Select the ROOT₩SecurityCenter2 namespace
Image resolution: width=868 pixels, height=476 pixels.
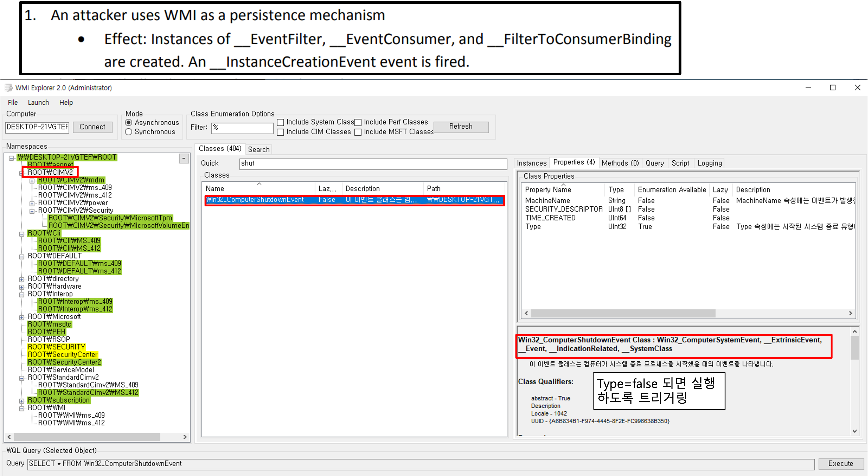point(64,362)
